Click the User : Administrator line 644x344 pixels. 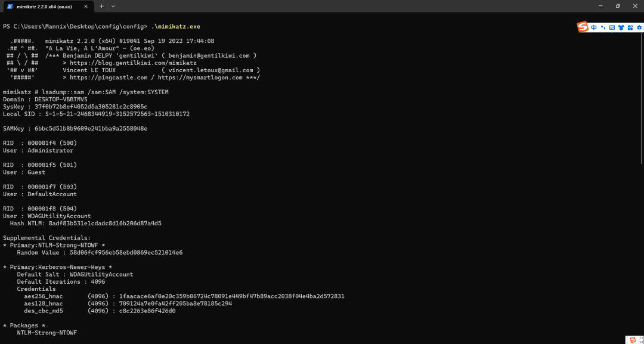pos(38,150)
